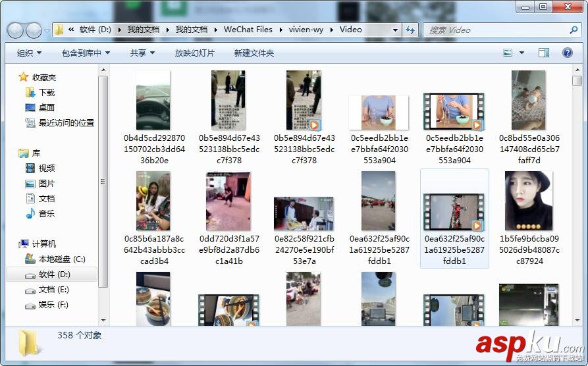Click the change view icon
The image size is (588, 366).
coord(508,53)
